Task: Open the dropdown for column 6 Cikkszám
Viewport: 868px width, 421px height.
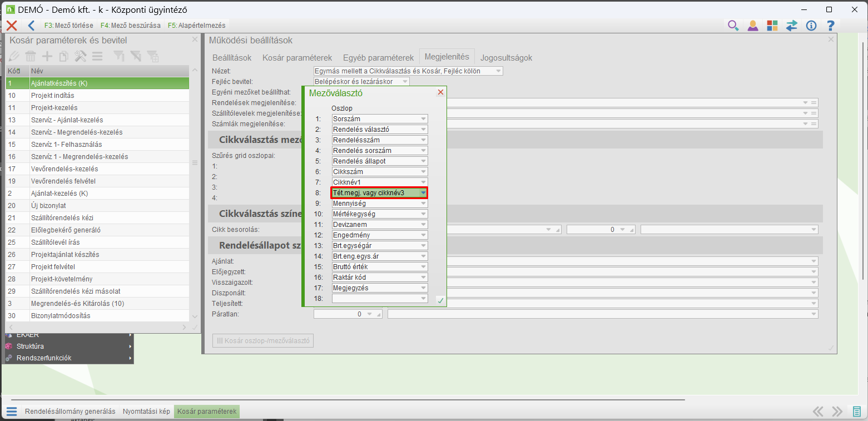Action: (424, 172)
